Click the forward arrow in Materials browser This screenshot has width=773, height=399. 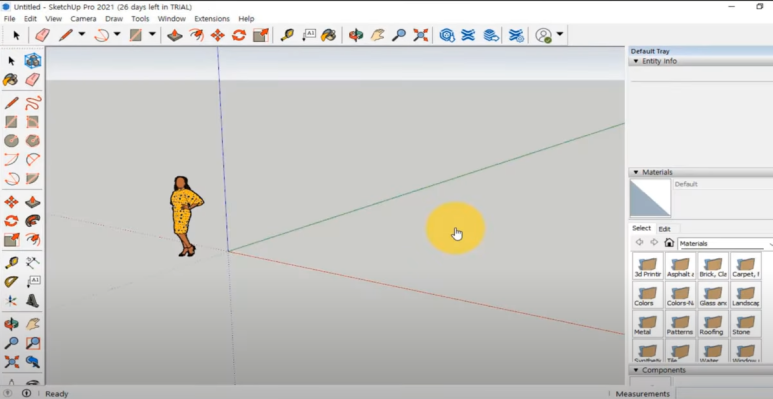tap(654, 242)
